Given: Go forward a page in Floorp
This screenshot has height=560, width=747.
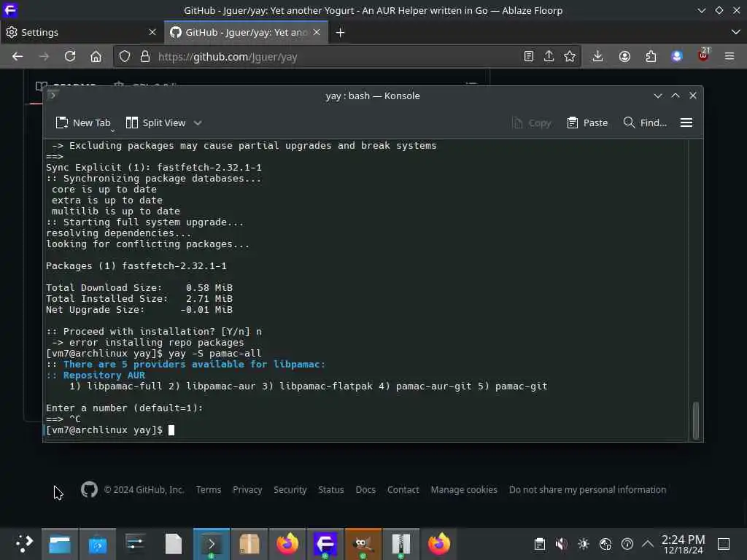Looking at the screenshot, I should click(44, 57).
